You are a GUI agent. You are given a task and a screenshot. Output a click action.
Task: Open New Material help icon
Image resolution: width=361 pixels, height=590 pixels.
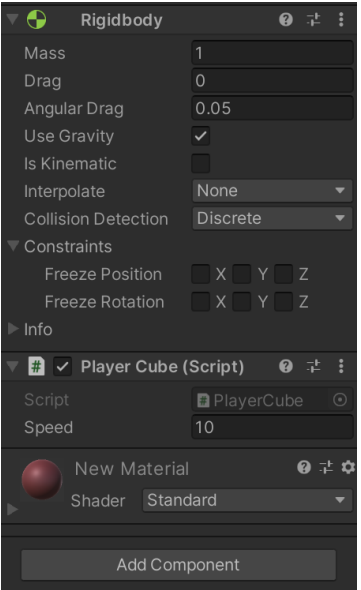(x=304, y=467)
